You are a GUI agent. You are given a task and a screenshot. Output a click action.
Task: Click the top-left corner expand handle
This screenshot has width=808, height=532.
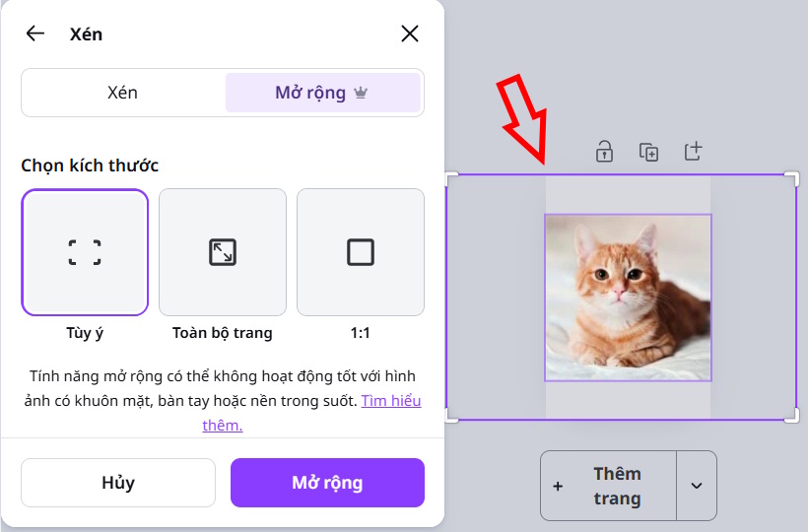click(452, 178)
